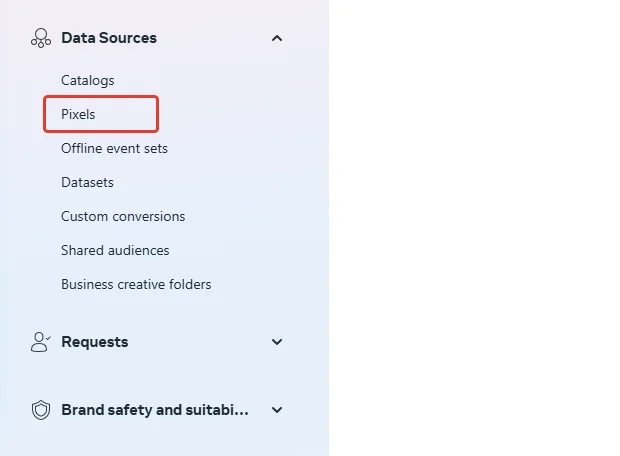620x456 pixels.
Task: Open Catalogs under Data Sources
Action: [88, 80]
